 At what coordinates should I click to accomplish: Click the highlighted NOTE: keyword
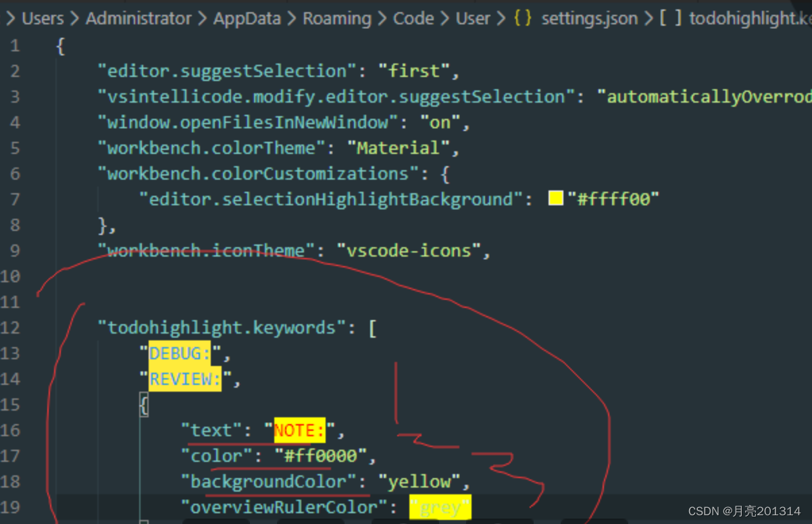pyautogui.click(x=300, y=430)
